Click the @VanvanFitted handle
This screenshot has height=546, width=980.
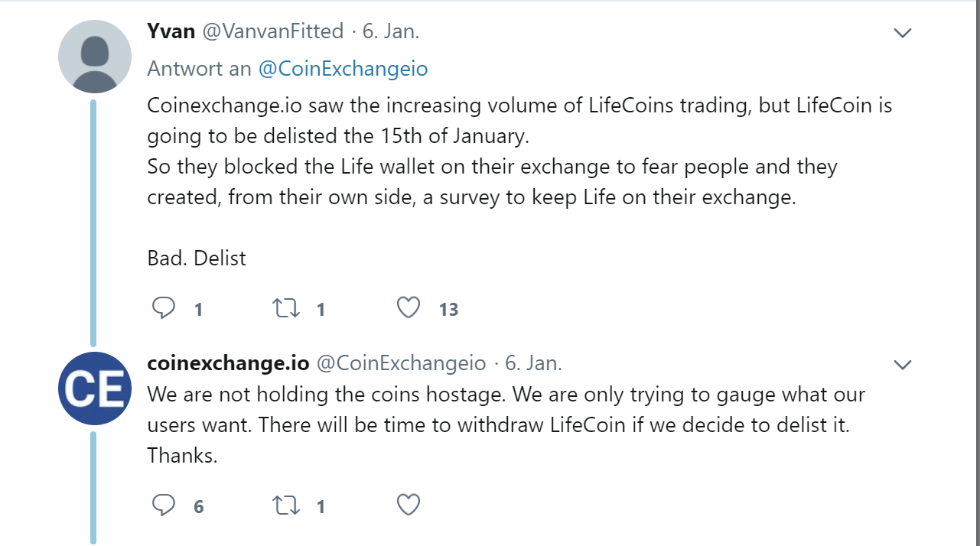(272, 31)
